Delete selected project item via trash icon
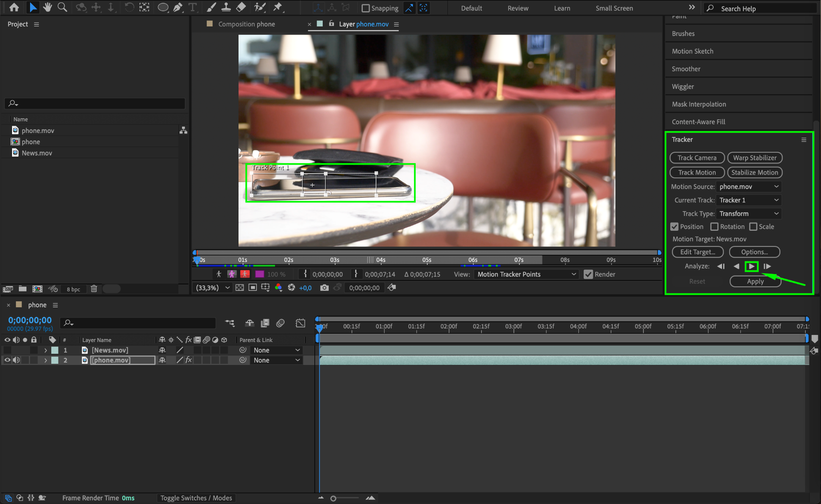This screenshot has width=821, height=504. coord(94,289)
